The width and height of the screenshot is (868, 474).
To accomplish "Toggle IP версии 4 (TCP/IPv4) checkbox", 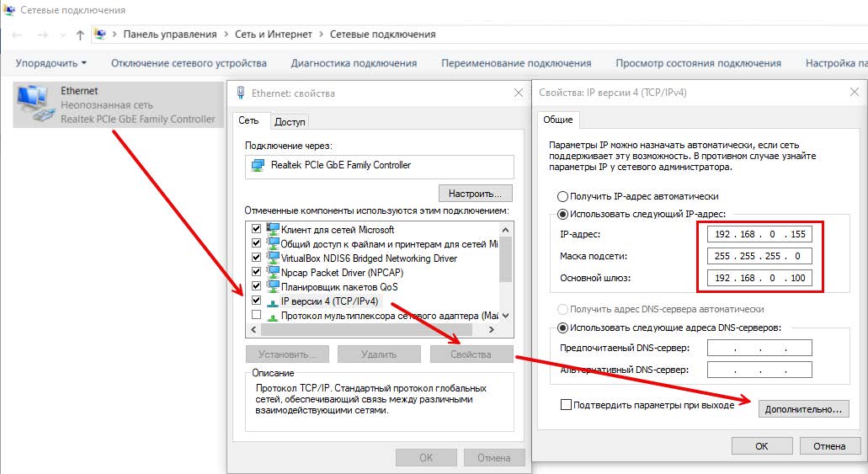I will (x=256, y=301).
